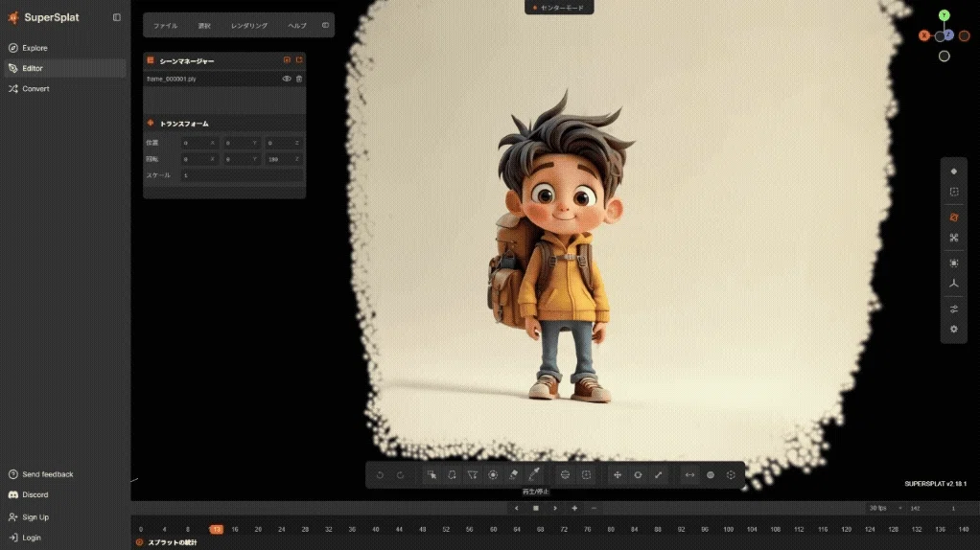
Task: Open the レンダリング menu
Action: pos(249,26)
